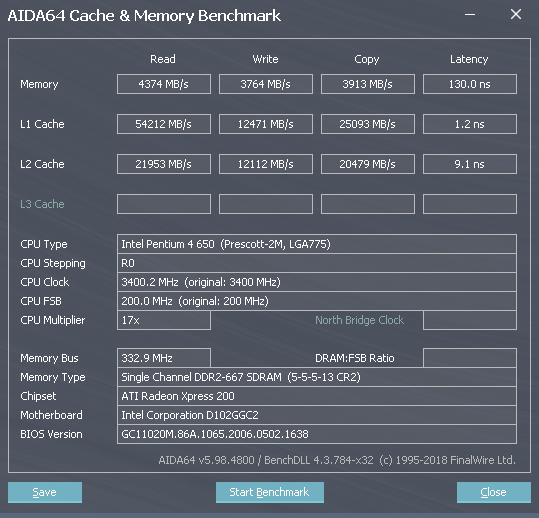The width and height of the screenshot is (539, 518).
Task: Click the L2 Cache row label
Action: (x=42, y=164)
